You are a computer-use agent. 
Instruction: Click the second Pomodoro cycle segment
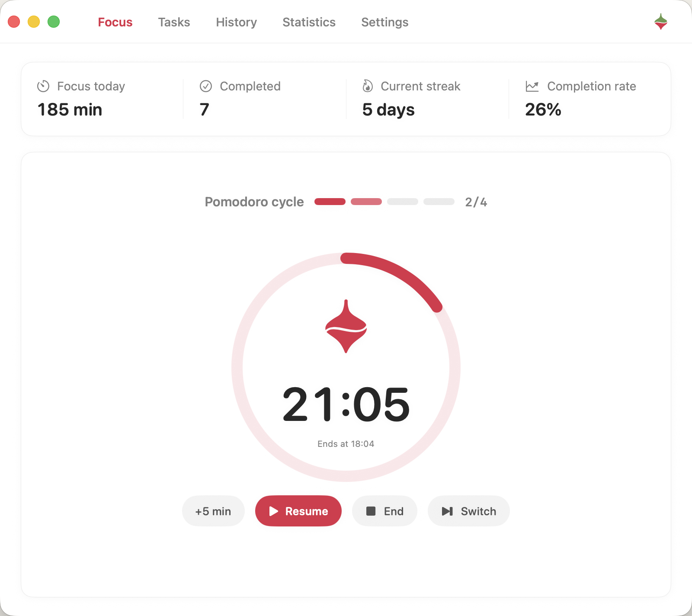[x=366, y=202]
